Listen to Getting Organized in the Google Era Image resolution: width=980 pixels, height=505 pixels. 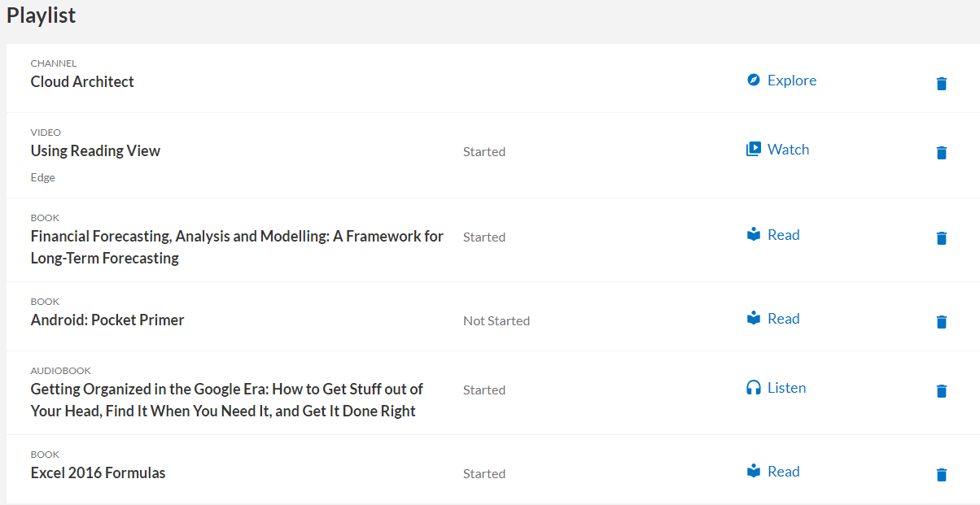click(786, 388)
